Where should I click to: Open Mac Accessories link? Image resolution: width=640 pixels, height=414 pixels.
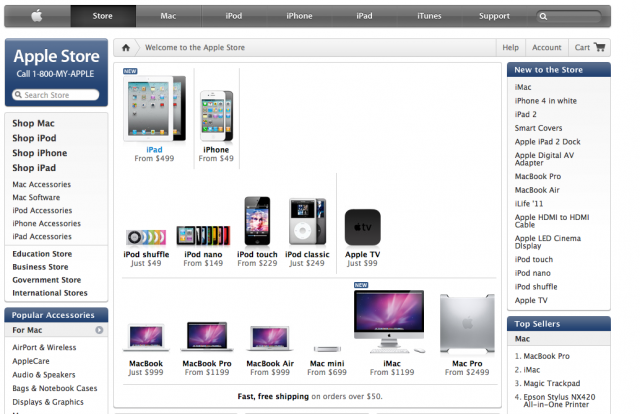click(42, 185)
